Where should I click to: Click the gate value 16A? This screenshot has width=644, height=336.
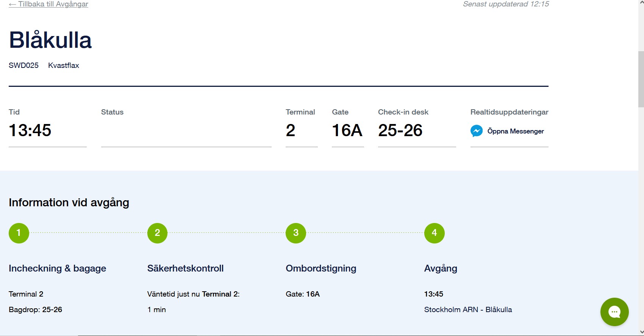[x=347, y=130]
